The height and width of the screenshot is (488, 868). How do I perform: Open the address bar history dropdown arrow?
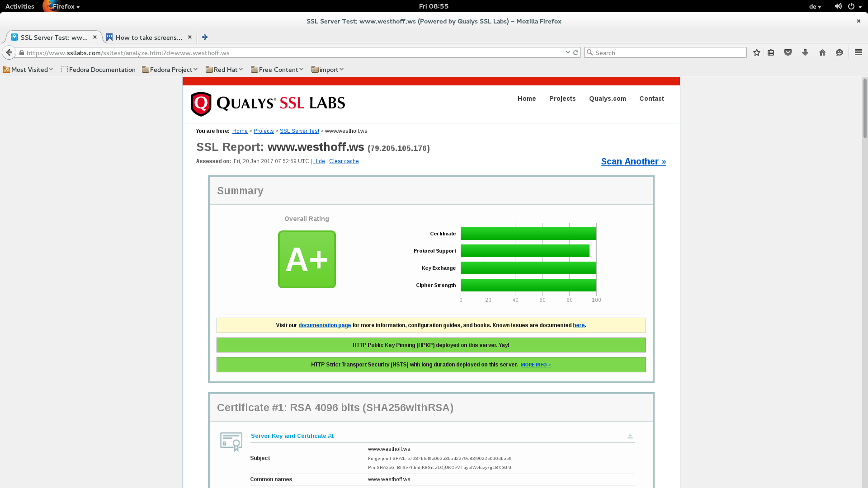[x=568, y=52]
